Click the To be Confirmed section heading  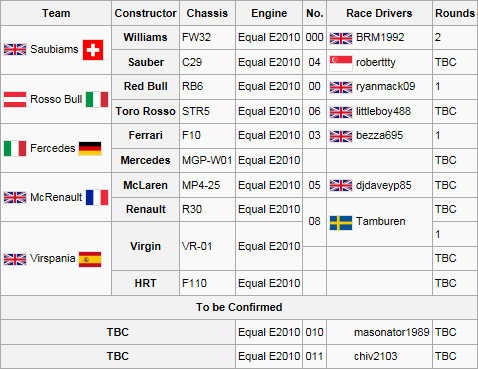tap(239, 307)
